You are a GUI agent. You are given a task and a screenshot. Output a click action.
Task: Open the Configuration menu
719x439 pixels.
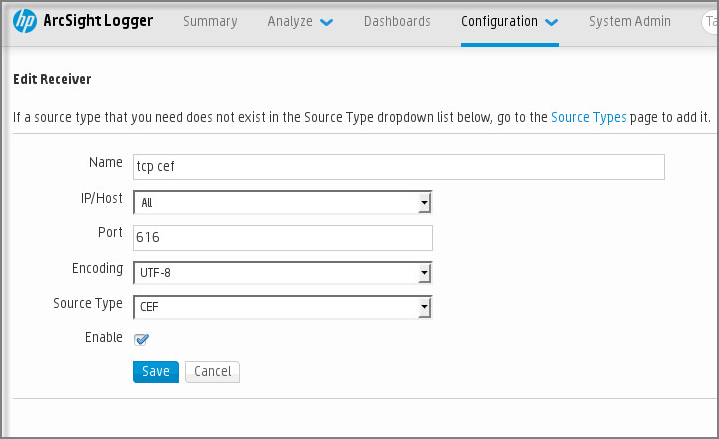(499, 21)
